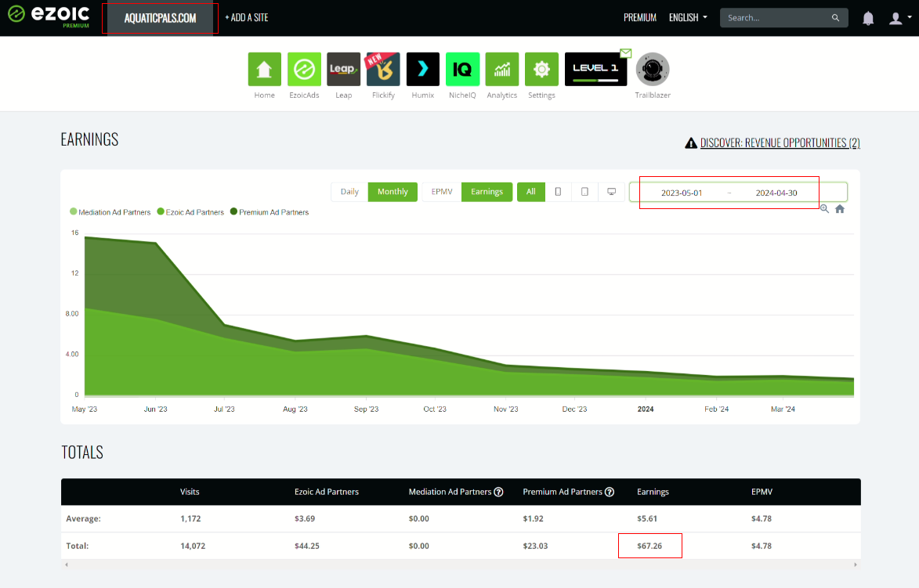Toggle Premium Ad Partners legend series
Screen dimensions: 919x588
pyautogui.click(x=270, y=212)
